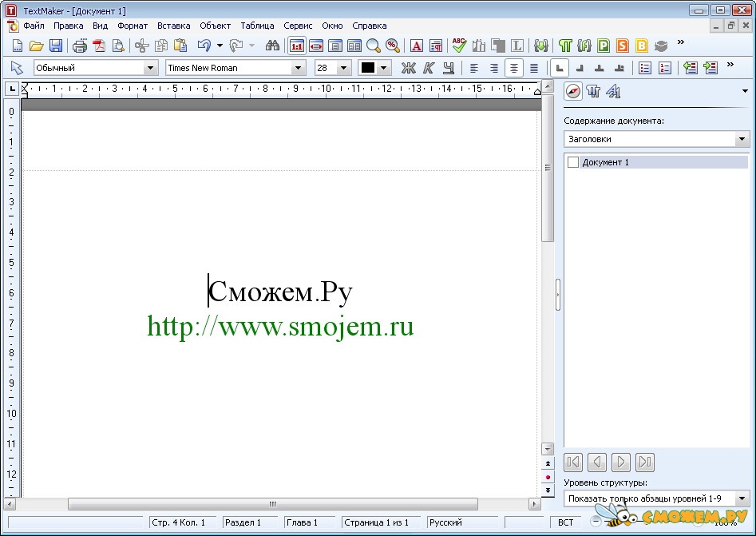Export the document to PDF

tap(99, 46)
